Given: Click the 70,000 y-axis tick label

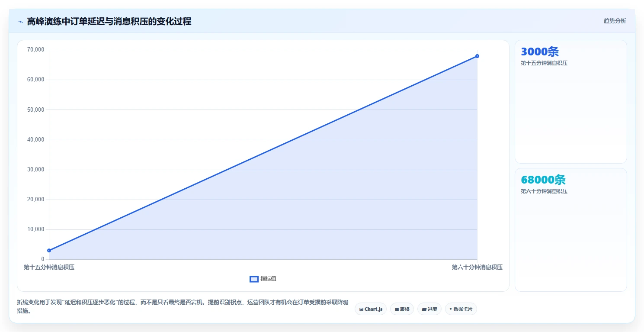Looking at the screenshot, I should pyautogui.click(x=36, y=50).
